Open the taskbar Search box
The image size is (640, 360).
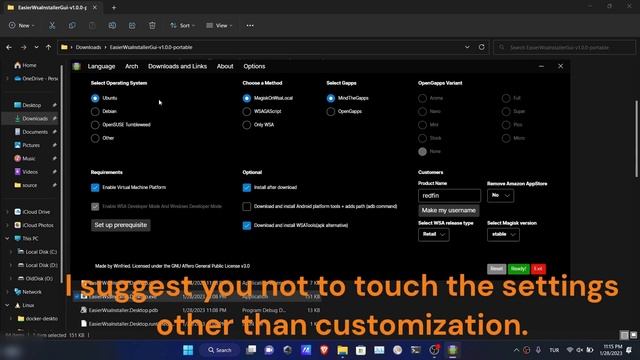pyautogui.click(x=220, y=350)
